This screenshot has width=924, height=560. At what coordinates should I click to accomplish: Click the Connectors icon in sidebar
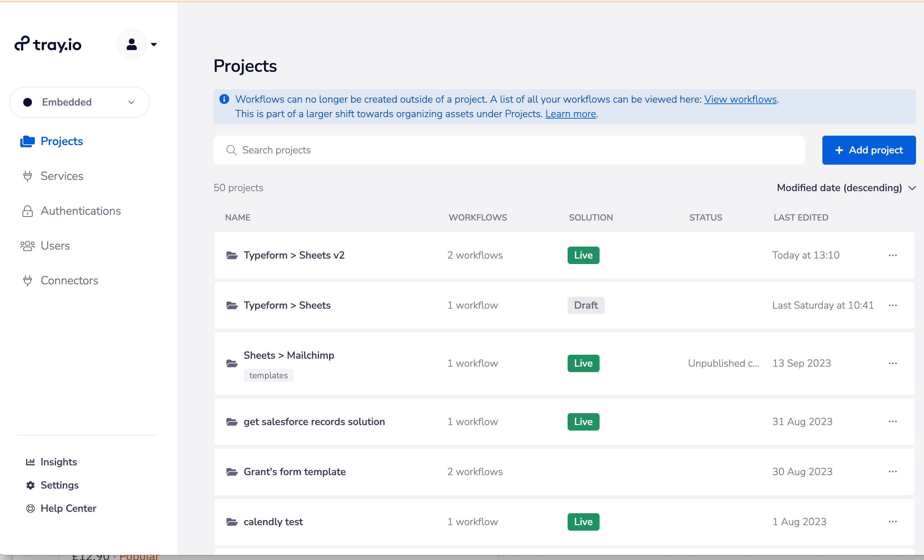(x=27, y=280)
